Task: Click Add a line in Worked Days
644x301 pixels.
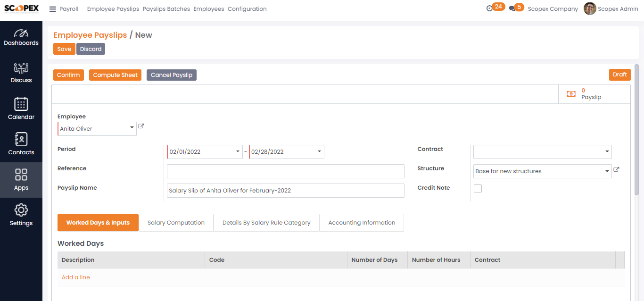Action: tap(75, 277)
